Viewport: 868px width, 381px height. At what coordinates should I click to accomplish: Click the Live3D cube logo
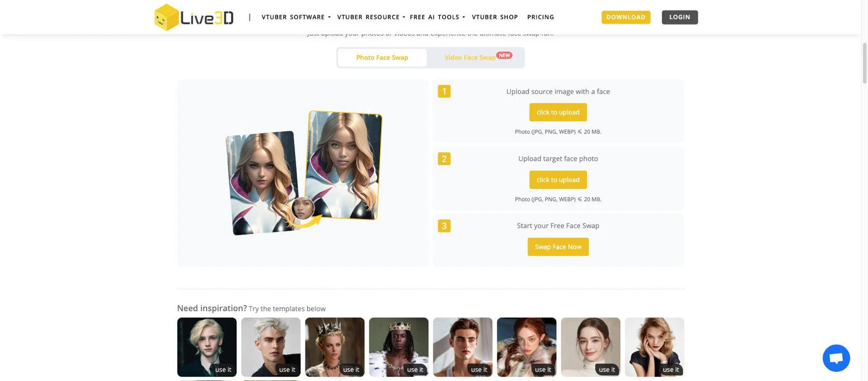point(166,17)
